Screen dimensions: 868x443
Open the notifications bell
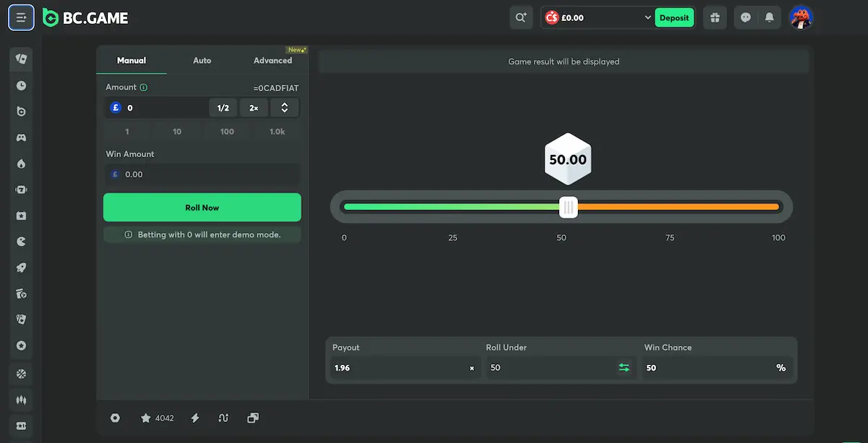770,17
